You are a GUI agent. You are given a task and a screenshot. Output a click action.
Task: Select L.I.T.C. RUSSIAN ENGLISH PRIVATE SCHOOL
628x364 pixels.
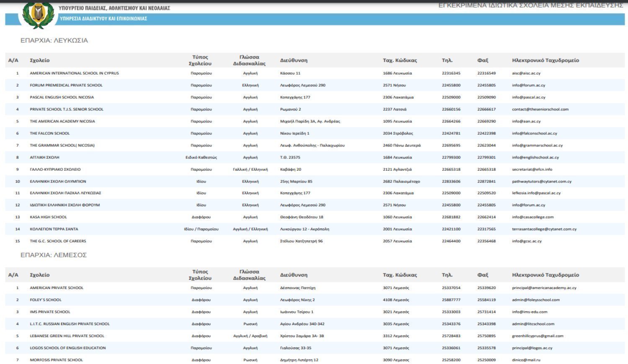69,324
